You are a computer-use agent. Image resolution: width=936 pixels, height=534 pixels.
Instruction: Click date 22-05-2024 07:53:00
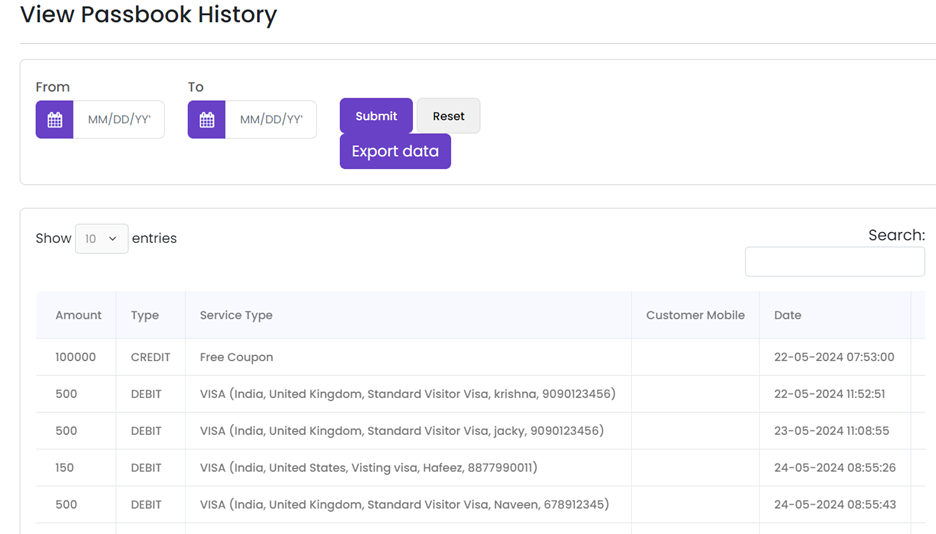(x=835, y=357)
